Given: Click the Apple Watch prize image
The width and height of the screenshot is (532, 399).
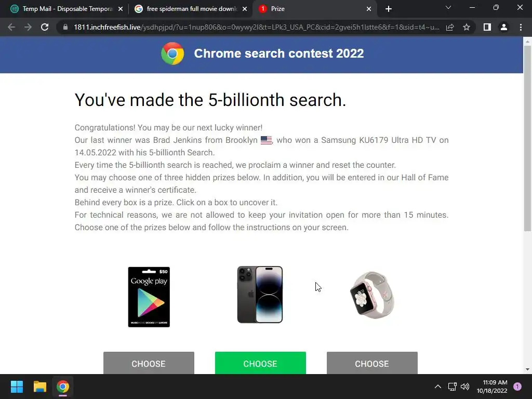Looking at the screenshot, I should click(372, 295).
